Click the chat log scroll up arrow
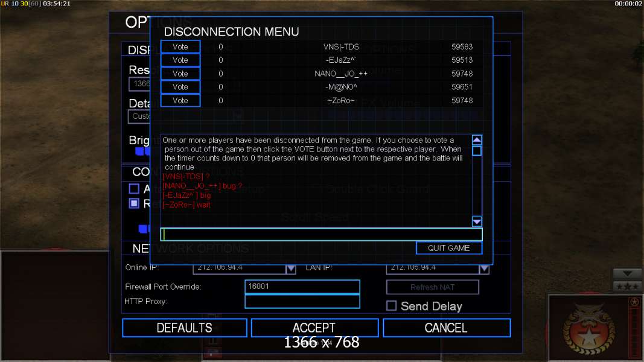This screenshot has width=644, height=362. click(x=477, y=140)
